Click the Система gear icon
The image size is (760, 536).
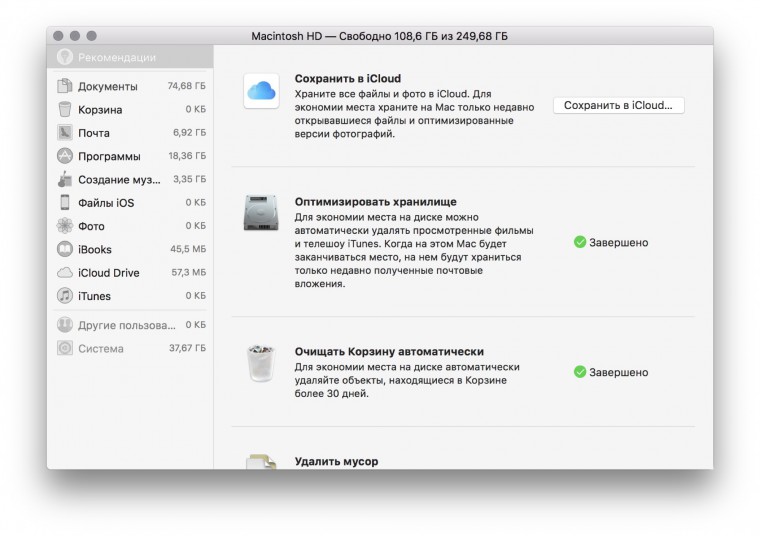pyautogui.click(x=64, y=348)
